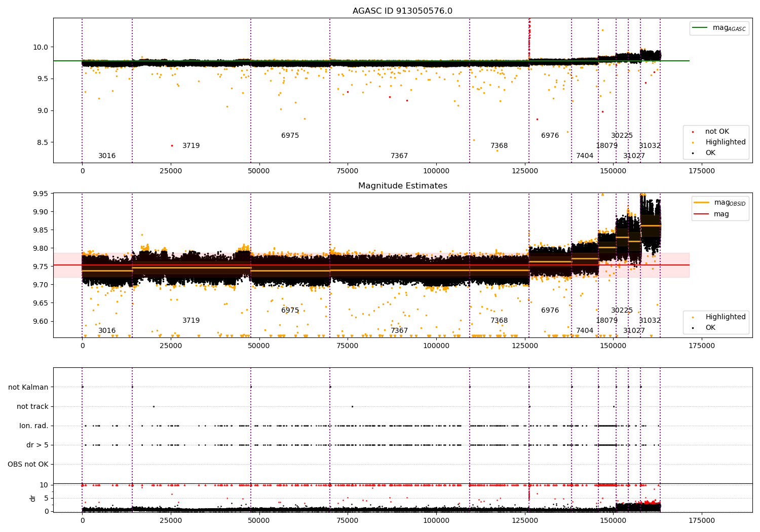The image size is (760, 532).
Task: Click the 100000 x-tick under the Magnitude Estimates plot
Action: click(436, 346)
